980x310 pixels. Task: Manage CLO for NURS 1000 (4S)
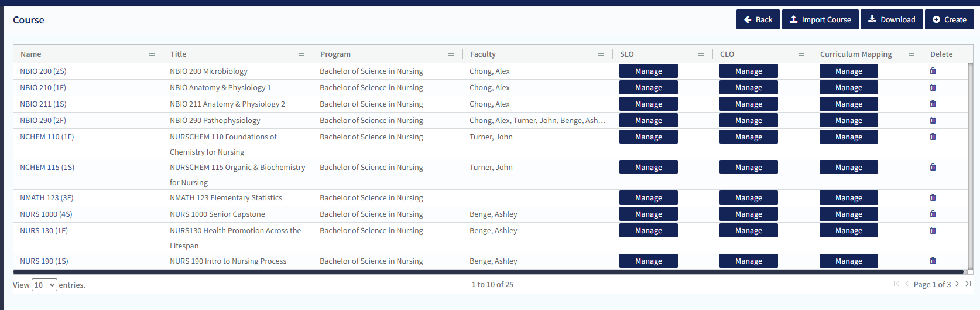click(748, 214)
